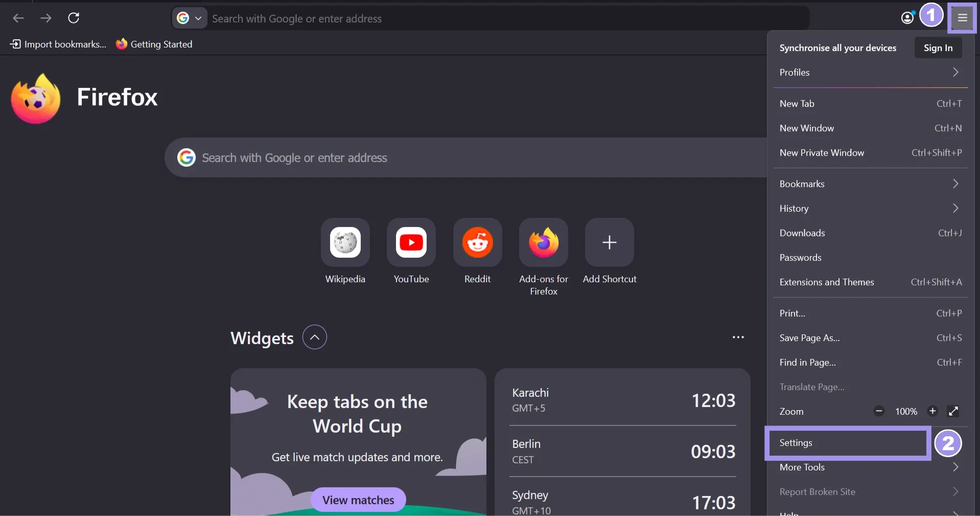Select the Sydney clock row
Screen dimensions: 980x516
pos(623,501)
